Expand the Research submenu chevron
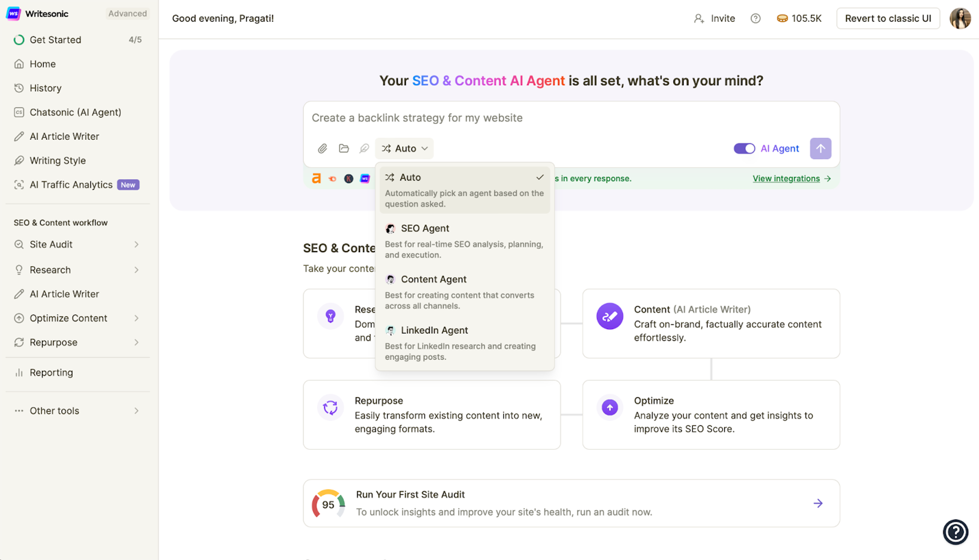Viewport: 979px width, 560px height. click(137, 270)
